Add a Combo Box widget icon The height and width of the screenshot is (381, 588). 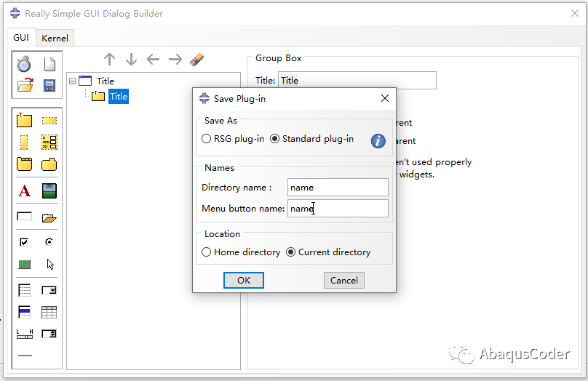click(x=49, y=290)
